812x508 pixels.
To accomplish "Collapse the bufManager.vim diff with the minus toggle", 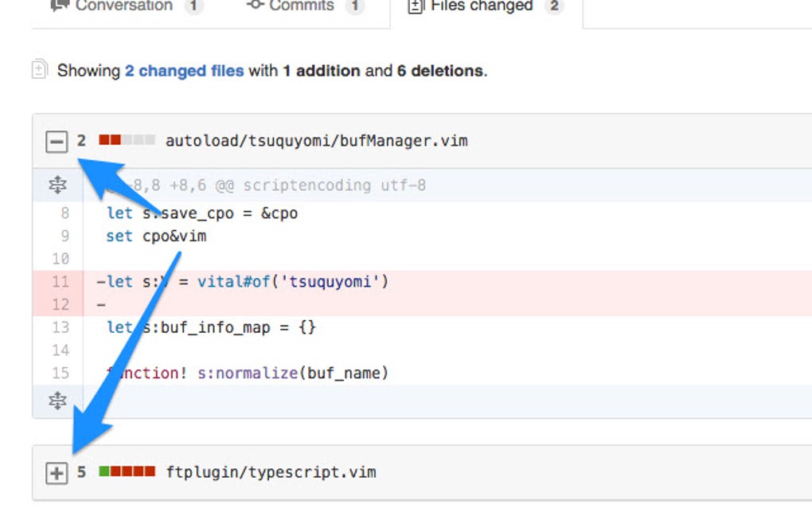I will pyautogui.click(x=55, y=140).
